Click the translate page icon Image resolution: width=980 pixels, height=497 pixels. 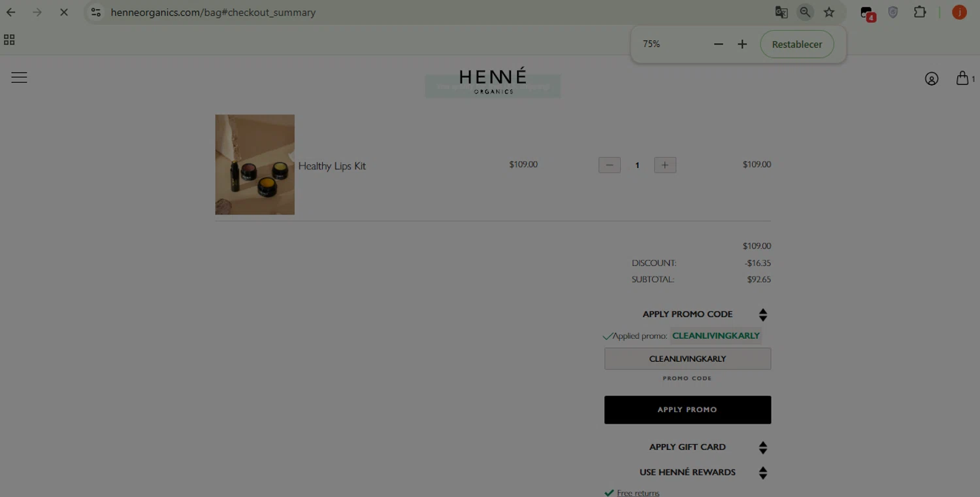coord(781,12)
